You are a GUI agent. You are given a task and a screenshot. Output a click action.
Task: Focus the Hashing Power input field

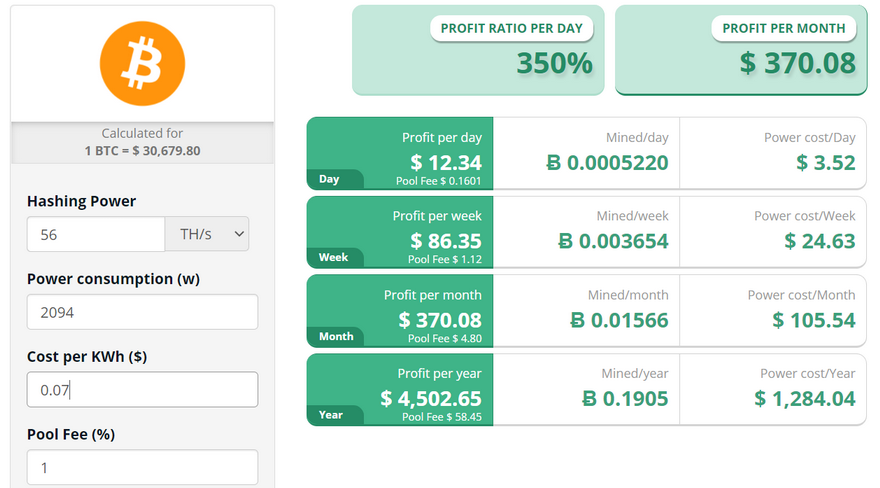tap(96, 234)
